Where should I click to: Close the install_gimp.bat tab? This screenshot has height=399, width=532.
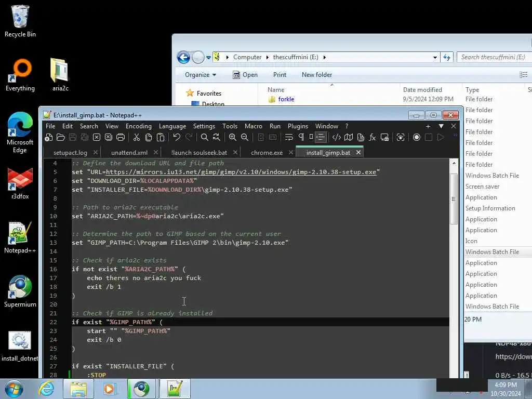[358, 153]
